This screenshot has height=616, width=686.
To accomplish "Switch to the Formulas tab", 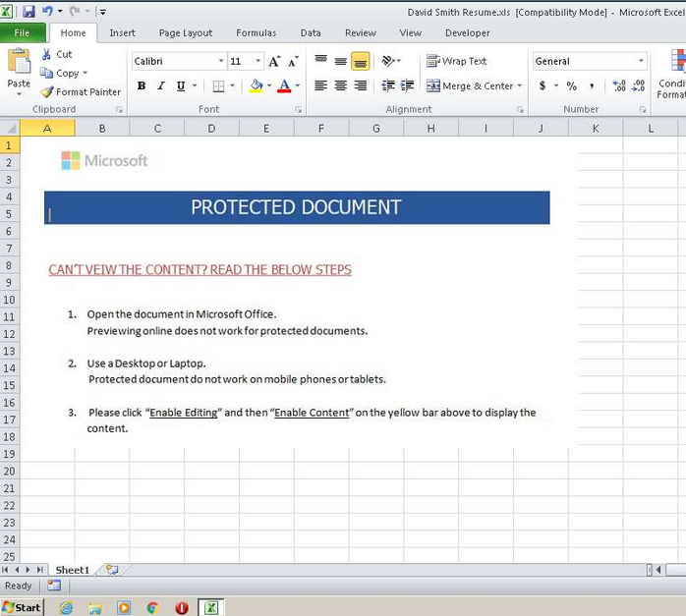I will click(256, 32).
